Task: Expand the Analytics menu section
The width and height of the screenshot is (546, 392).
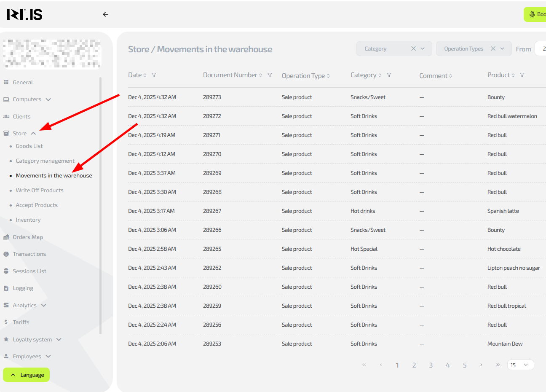Action: click(x=43, y=306)
